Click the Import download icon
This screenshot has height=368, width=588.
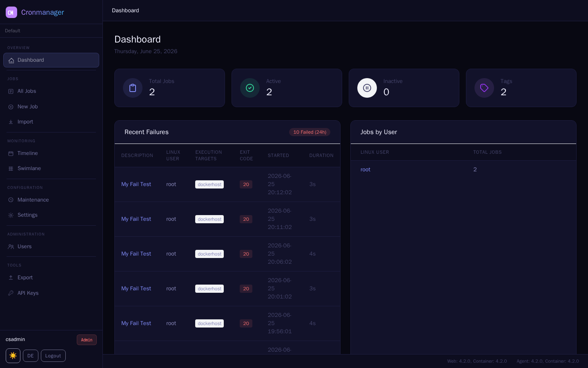11,122
